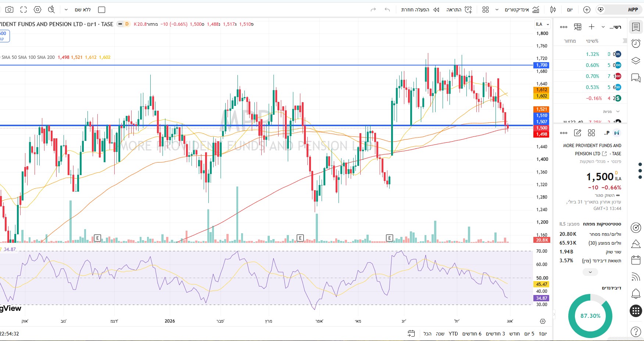Click the earnings E marker near March
The width and height of the screenshot is (644, 341).
pyautogui.click(x=300, y=238)
